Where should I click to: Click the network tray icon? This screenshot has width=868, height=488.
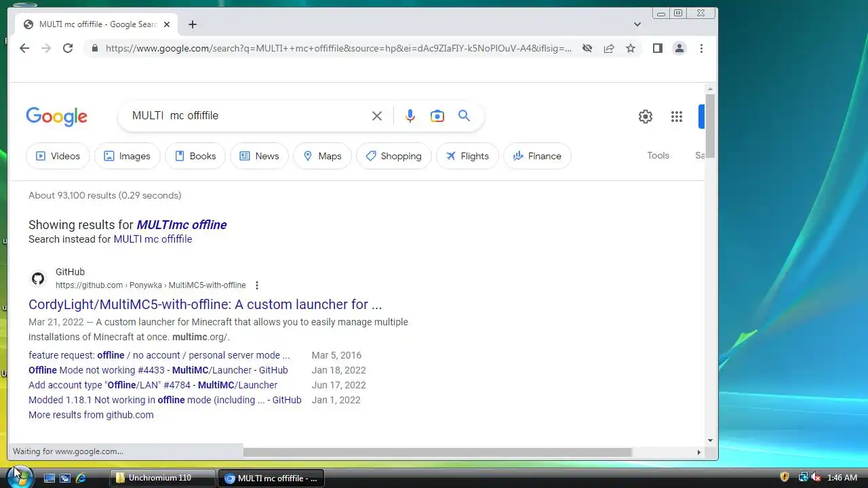point(803,478)
